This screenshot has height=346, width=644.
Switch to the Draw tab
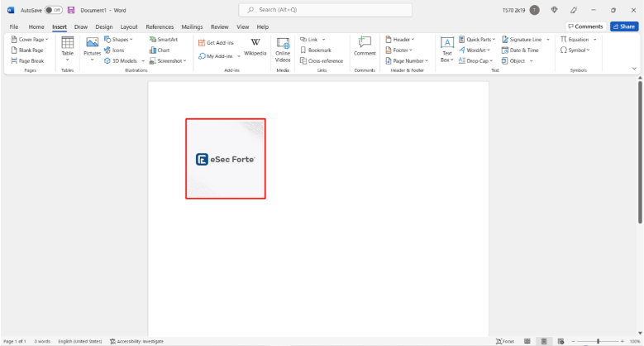tap(81, 26)
